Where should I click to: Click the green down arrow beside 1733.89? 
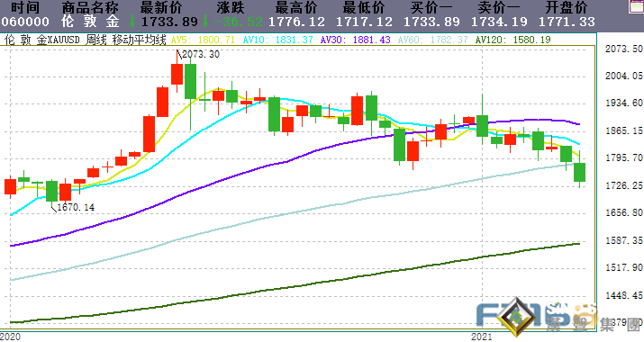tap(132, 21)
